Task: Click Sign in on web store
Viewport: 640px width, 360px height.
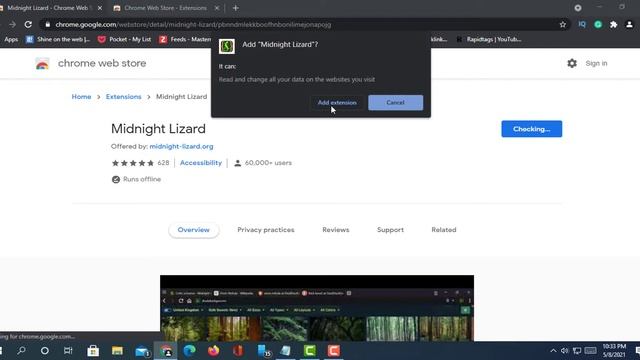Action: (596, 63)
